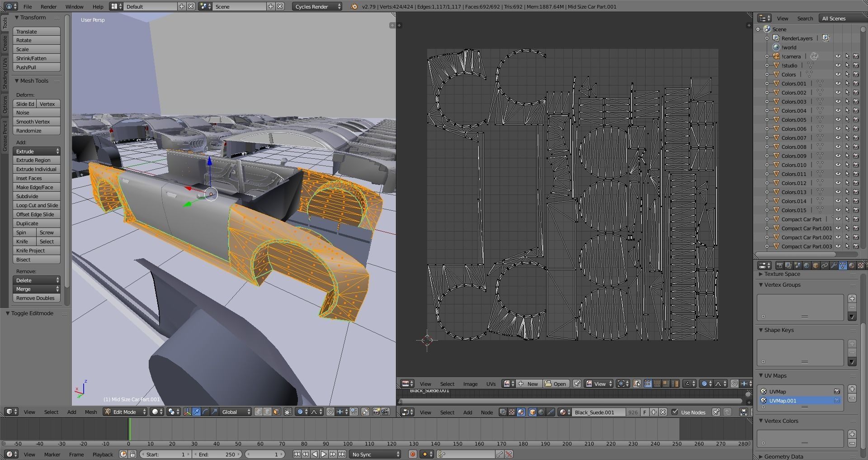Hide Colors.001 object in viewport

tap(838, 84)
